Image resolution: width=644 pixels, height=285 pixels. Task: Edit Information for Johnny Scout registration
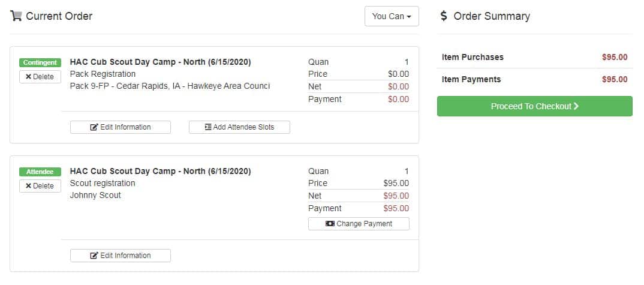tap(121, 256)
